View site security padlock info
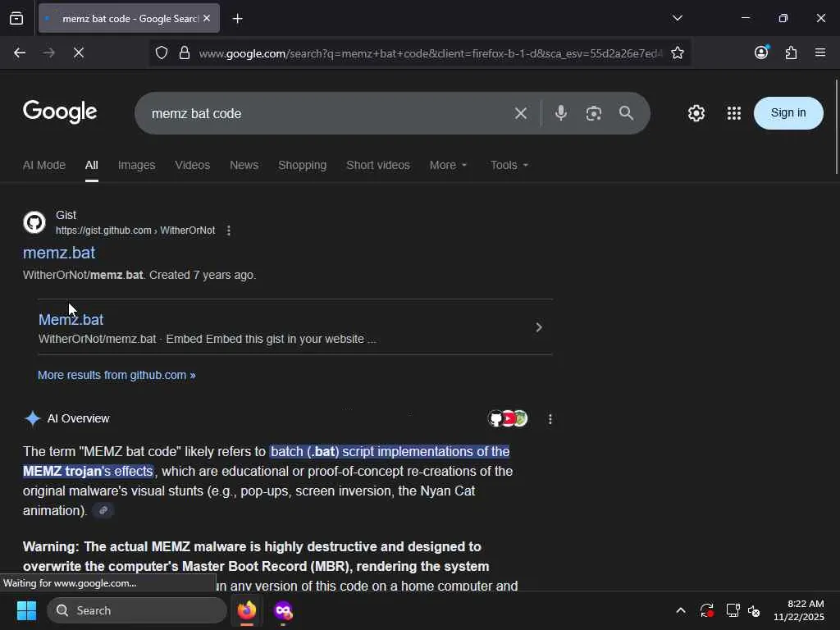This screenshot has height=630, width=840. 185,52
